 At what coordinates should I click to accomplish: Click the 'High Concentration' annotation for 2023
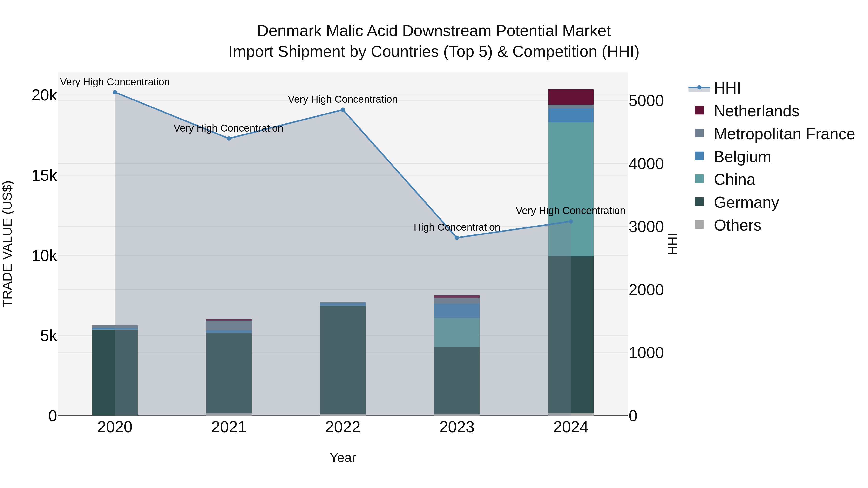pos(457,227)
